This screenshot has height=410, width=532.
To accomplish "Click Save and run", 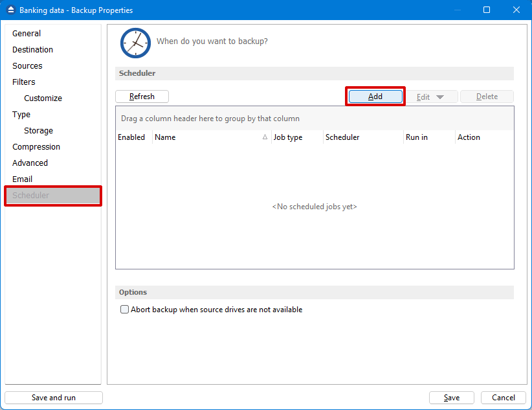I will (53, 397).
